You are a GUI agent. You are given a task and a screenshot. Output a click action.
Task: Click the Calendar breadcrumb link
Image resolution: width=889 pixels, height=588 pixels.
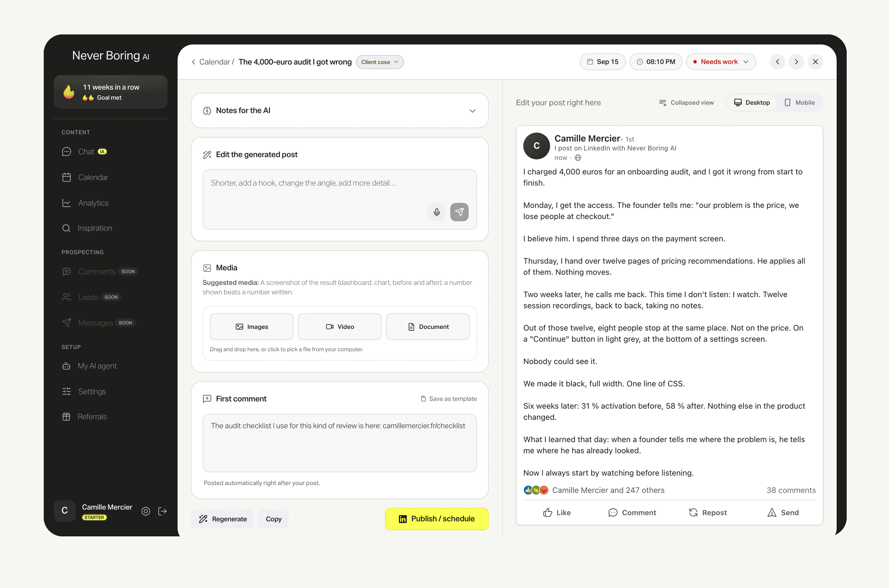pos(214,62)
